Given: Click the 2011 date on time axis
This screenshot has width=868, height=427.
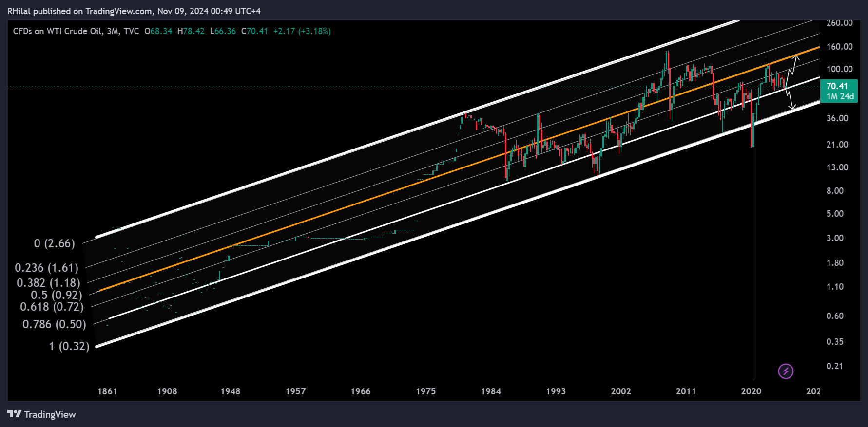Looking at the screenshot, I should (686, 391).
